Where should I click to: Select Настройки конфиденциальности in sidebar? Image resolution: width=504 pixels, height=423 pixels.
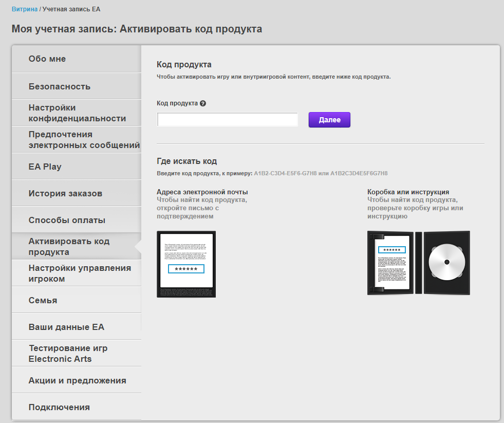point(77,113)
